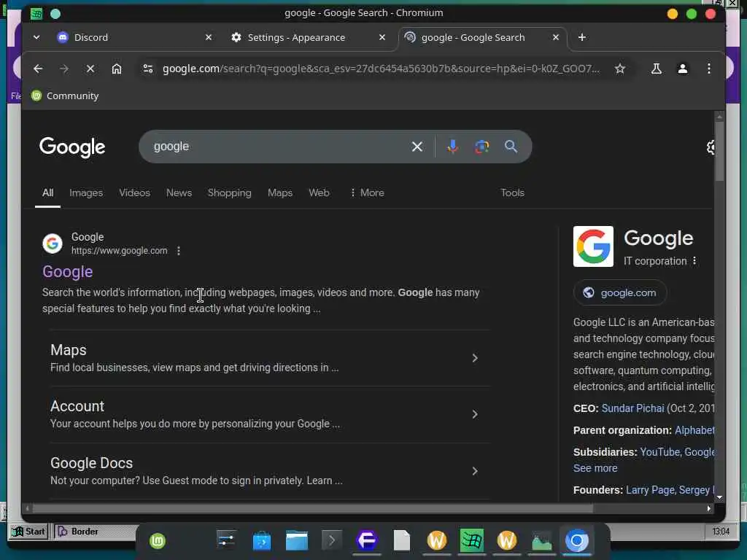
Task: Open purple F app in dock
Action: (366, 540)
